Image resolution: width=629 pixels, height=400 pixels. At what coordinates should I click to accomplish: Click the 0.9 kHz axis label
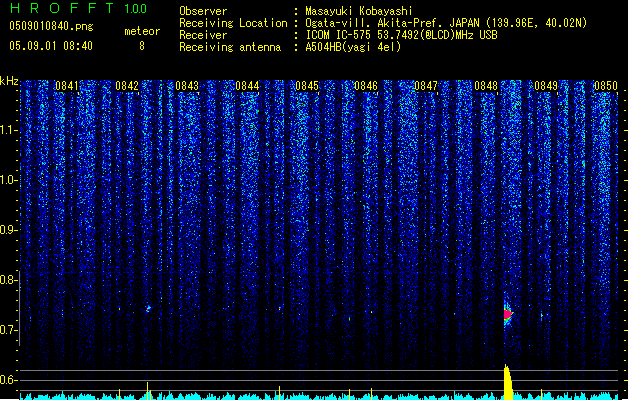click(8, 230)
